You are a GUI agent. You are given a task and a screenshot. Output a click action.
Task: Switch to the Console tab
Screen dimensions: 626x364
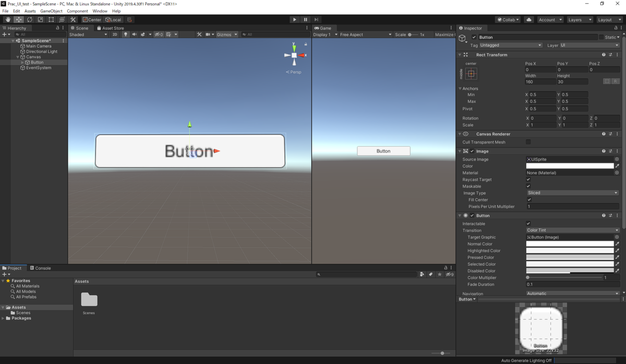tap(40, 268)
